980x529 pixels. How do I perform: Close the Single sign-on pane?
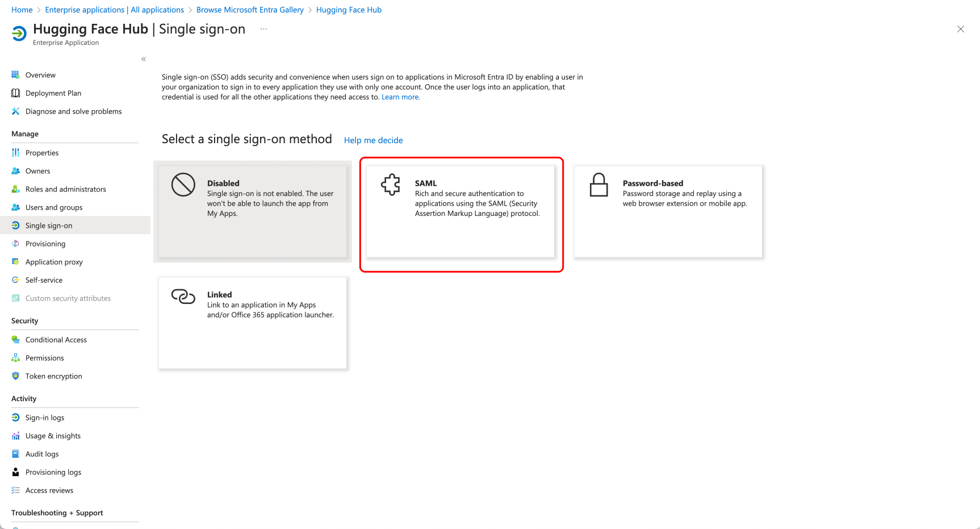(960, 29)
